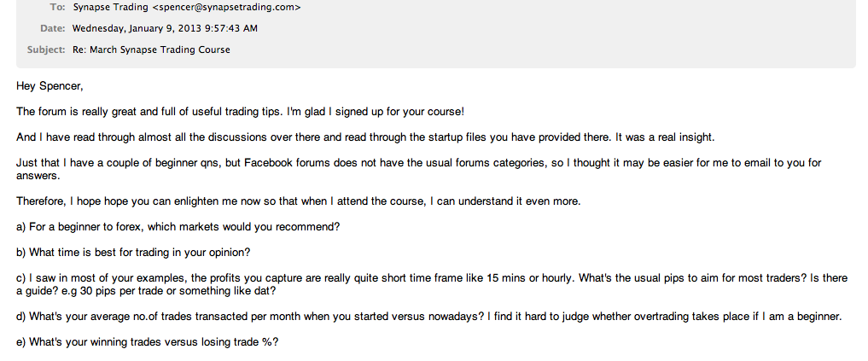
Task: Click the spencer@synapsetrading.com recipient address
Action: coord(226,8)
